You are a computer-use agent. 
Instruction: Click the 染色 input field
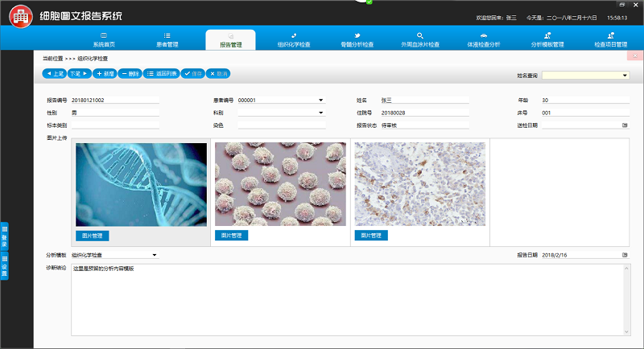click(281, 125)
